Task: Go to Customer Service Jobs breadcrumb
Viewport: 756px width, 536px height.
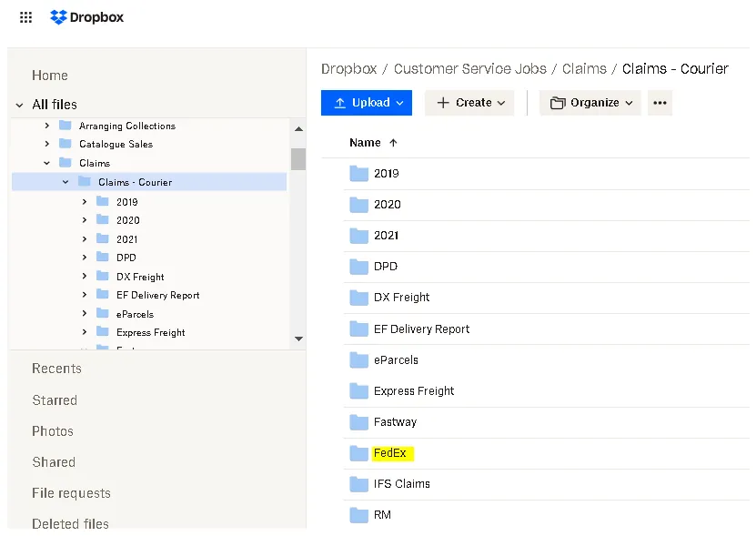Action: (x=470, y=69)
